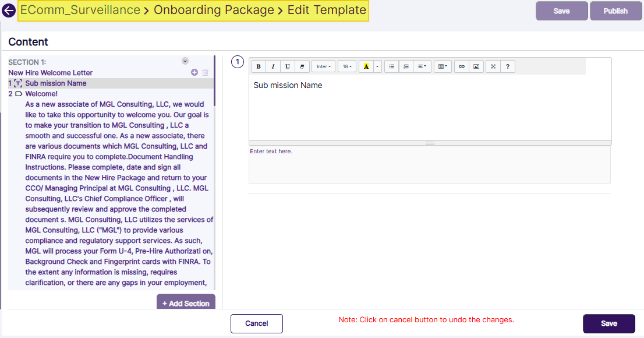The height and width of the screenshot is (338, 644).
Task: Select the Welcome! section item
Action: pos(41,93)
